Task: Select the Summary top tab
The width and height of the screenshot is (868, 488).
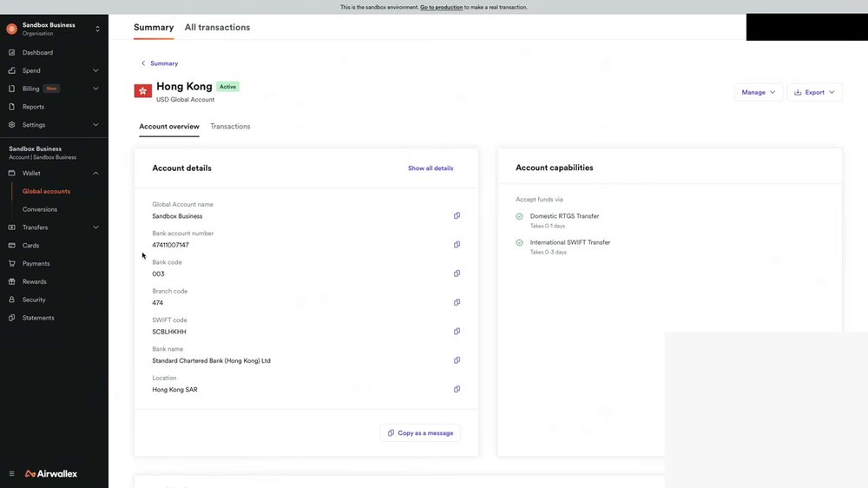Action: [x=154, y=27]
